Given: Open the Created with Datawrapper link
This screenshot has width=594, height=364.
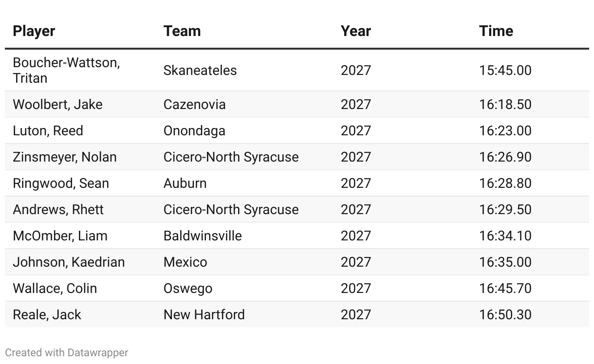Looking at the screenshot, I should coord(67,353).
